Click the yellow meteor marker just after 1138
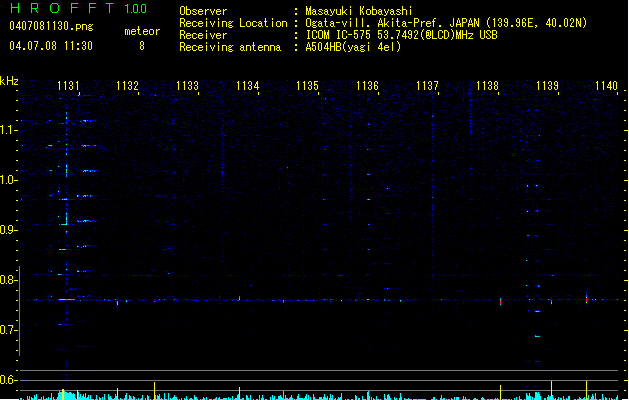Screen dimensions: 629x400 pos(500,392)
